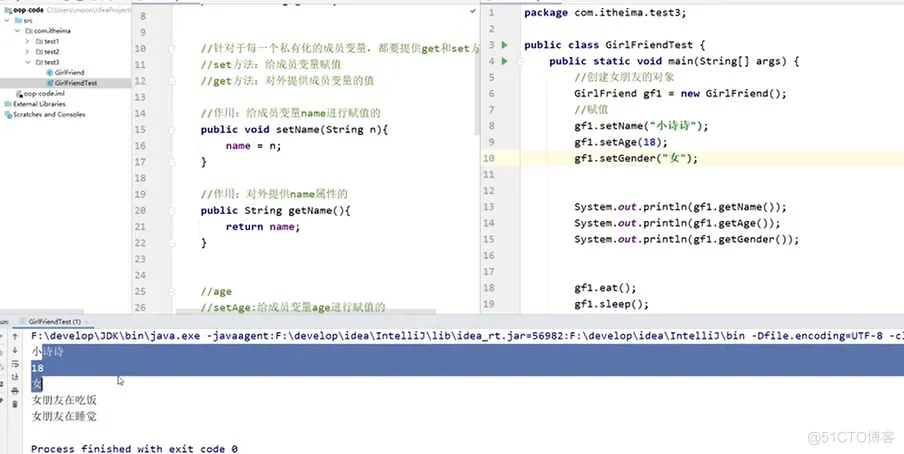Click 'return name;' statement in left editor
This screenshot has height=454, width=904.
click(262, 227)
